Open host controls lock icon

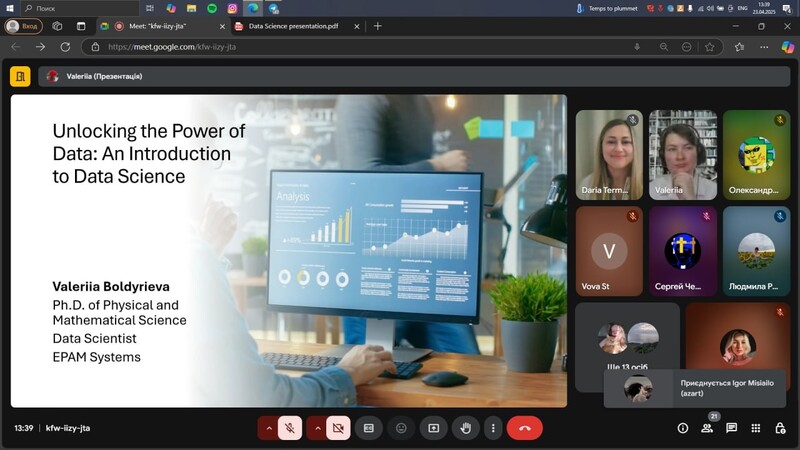click(780, 428)
